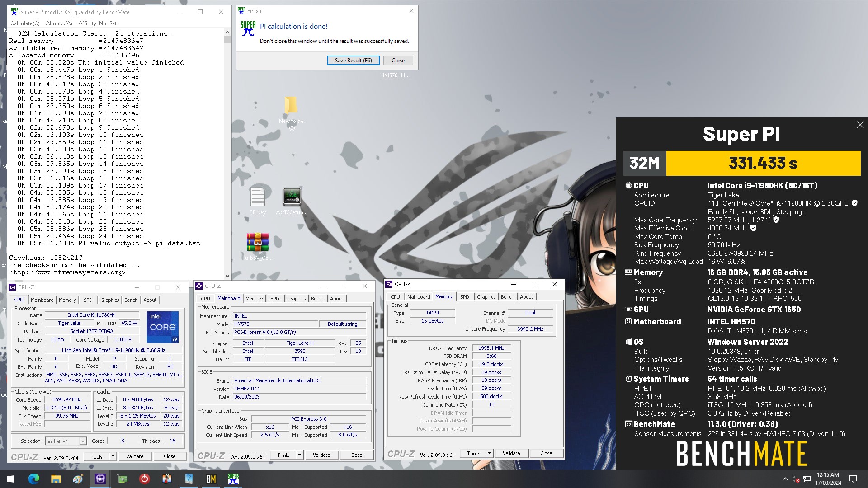
Task: Activate the CPU-Z taskbar icon
Action: pyautogui.click(x=100, y=479)
